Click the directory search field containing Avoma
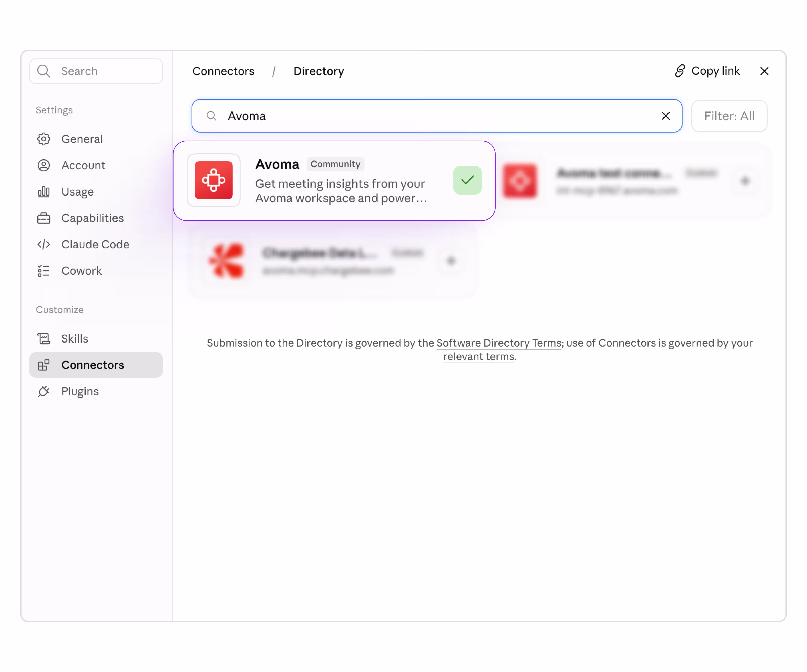The height and width of the screenshot is (672, 807). [x=437, y=116]
